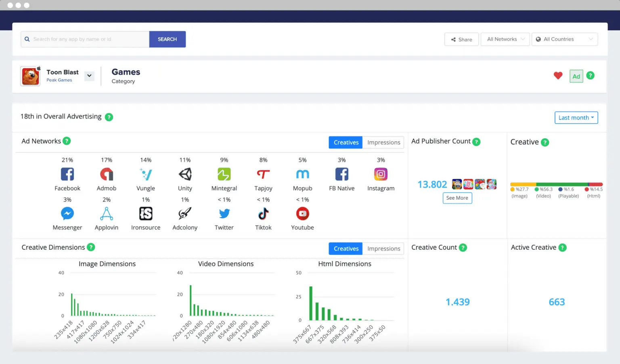Select Impressions tab in Creative Dimensions
Screen dimensions: 620x364
pyautogui.click(x=383, y=249)
